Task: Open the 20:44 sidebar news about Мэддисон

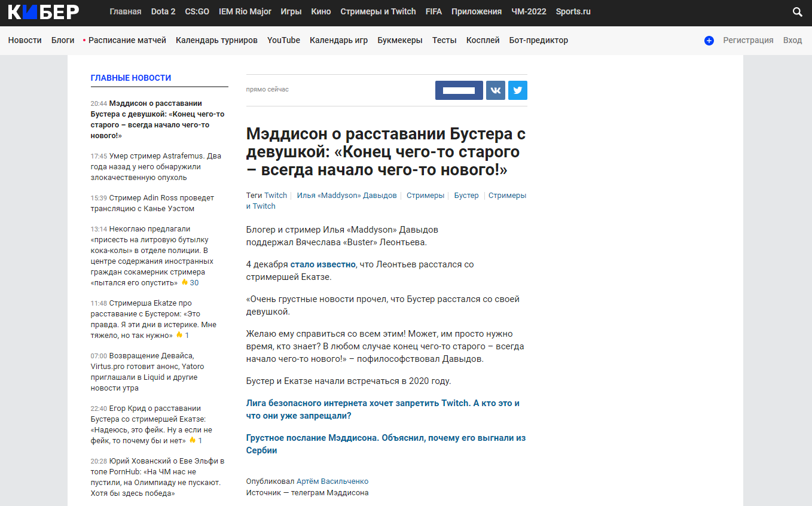Action: (158, 120)
